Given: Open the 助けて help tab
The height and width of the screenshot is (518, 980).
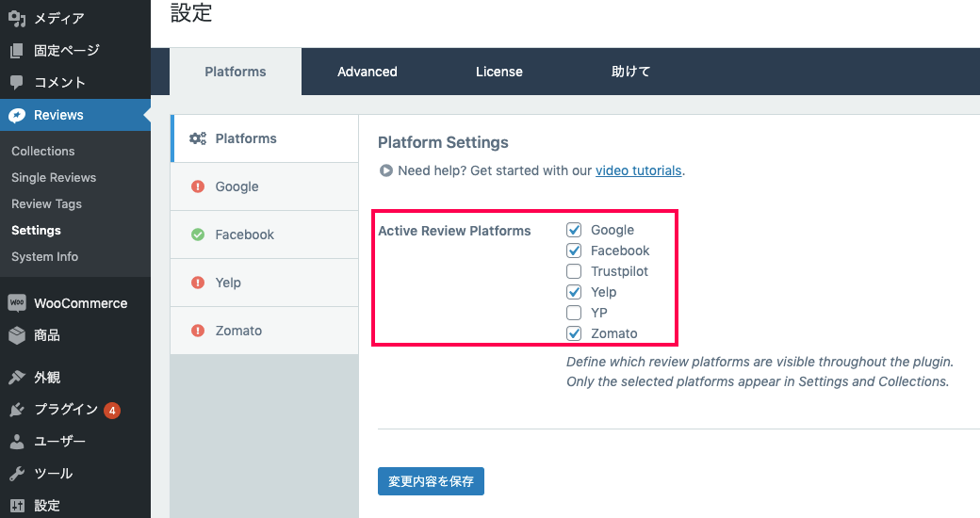Looking at the screenshot, I should point(630,72).
